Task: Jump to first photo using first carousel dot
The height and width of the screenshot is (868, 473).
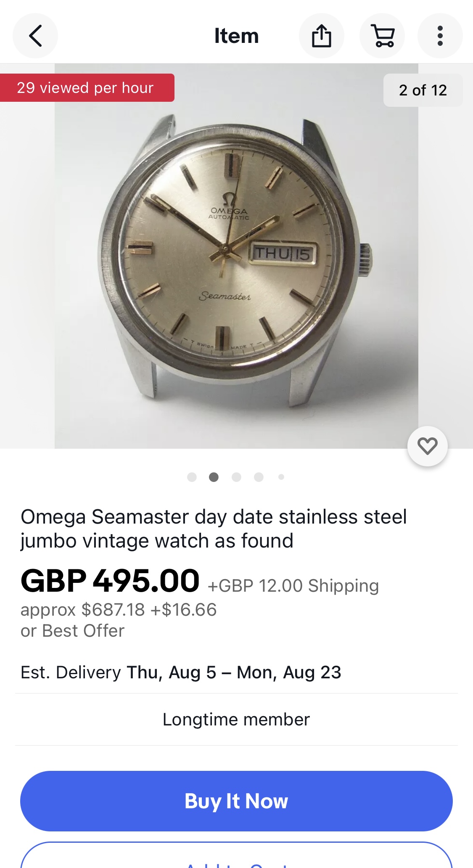Action: [192, 477]
